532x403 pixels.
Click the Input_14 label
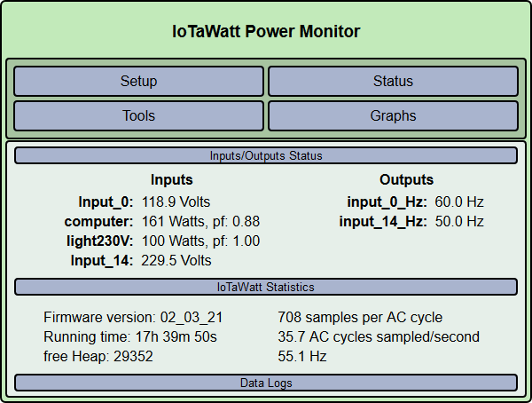point(102,261)
